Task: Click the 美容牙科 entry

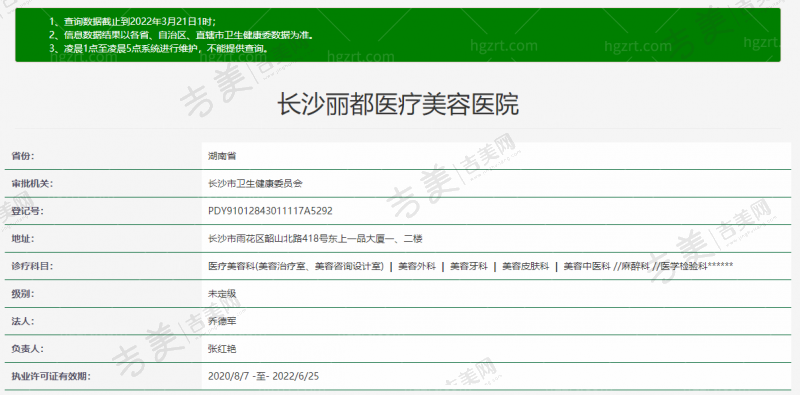Action: point(469,266)
